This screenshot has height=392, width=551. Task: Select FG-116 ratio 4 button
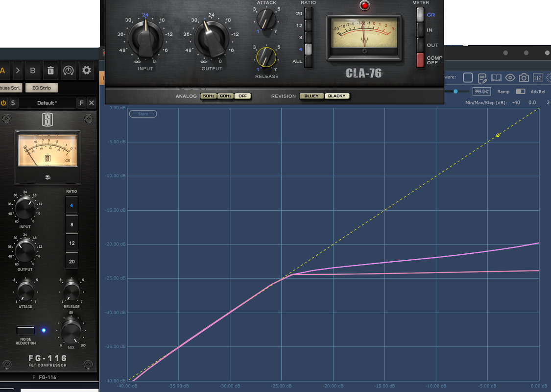pos(72,205)
